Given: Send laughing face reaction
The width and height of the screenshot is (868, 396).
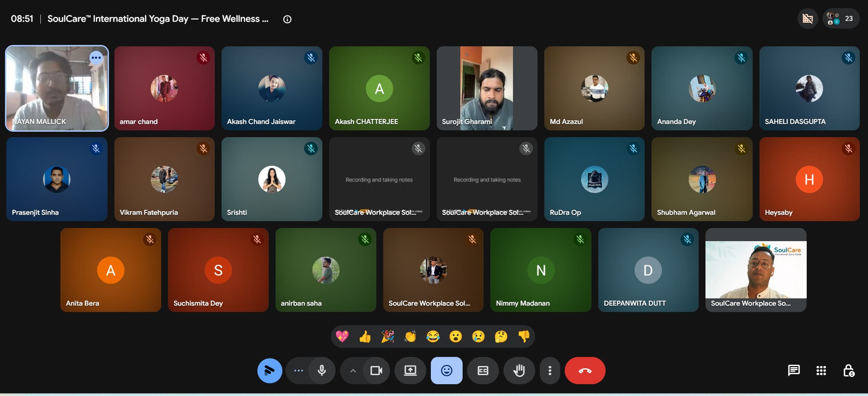Looking at the screenshot, I should 433,337.
